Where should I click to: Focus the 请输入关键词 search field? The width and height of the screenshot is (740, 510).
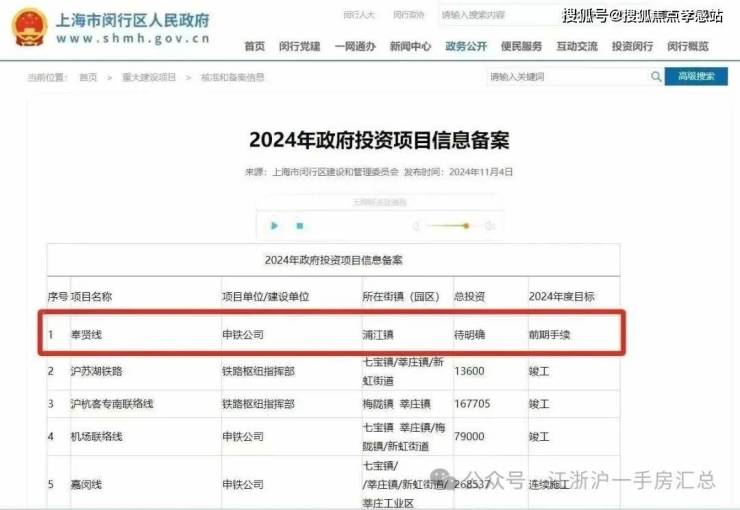click(x=565, y=77)
